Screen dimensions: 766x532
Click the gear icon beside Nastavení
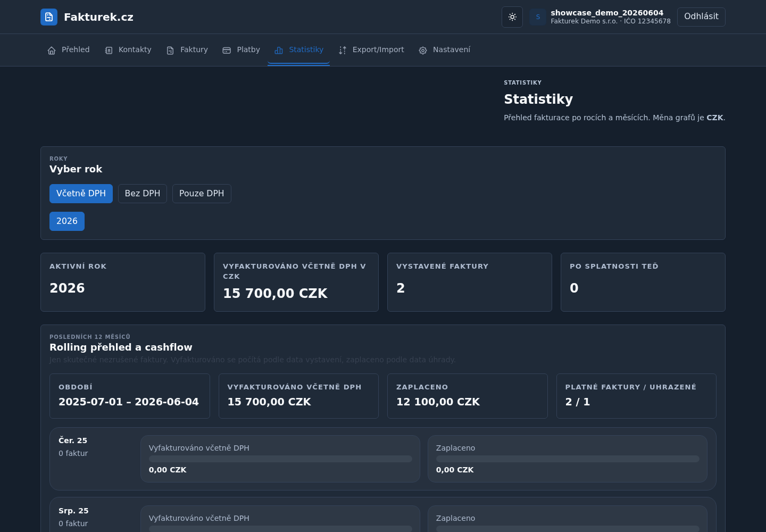tap(423, 51)
